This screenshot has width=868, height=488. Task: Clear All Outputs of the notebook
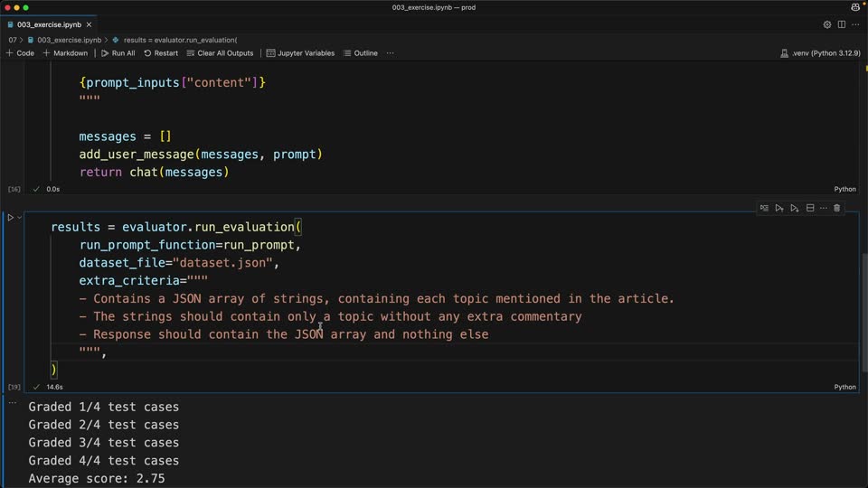point(220,53)
